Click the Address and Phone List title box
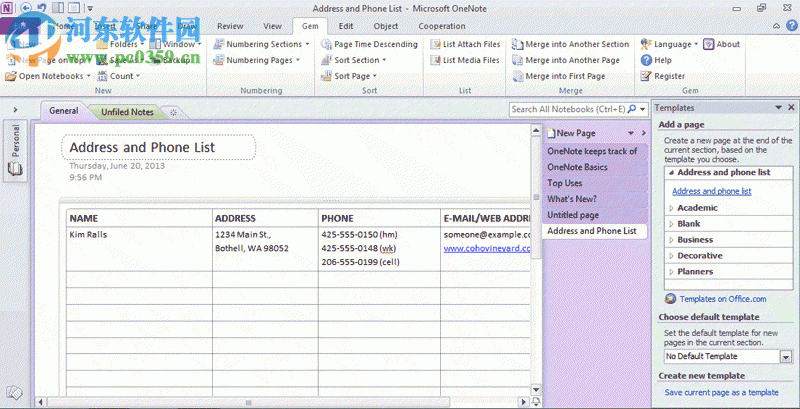Image resolution: width=800 pixels, height=409 pixels. click(x=159, y=147)
